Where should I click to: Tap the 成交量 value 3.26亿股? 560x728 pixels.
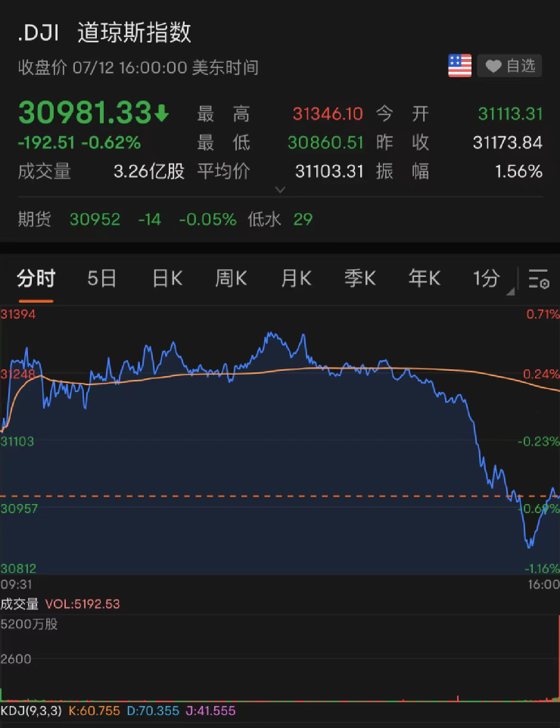pyautogui.click(x=149, y=172)
